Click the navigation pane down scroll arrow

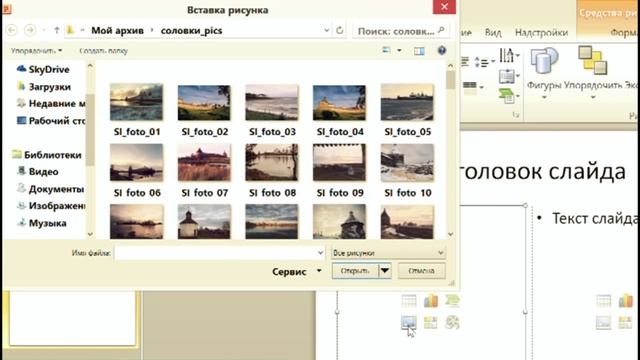click(90, 234)
